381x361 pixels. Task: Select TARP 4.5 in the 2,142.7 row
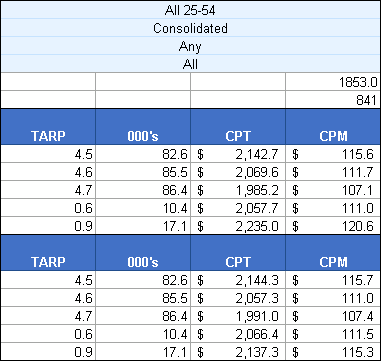48,154
